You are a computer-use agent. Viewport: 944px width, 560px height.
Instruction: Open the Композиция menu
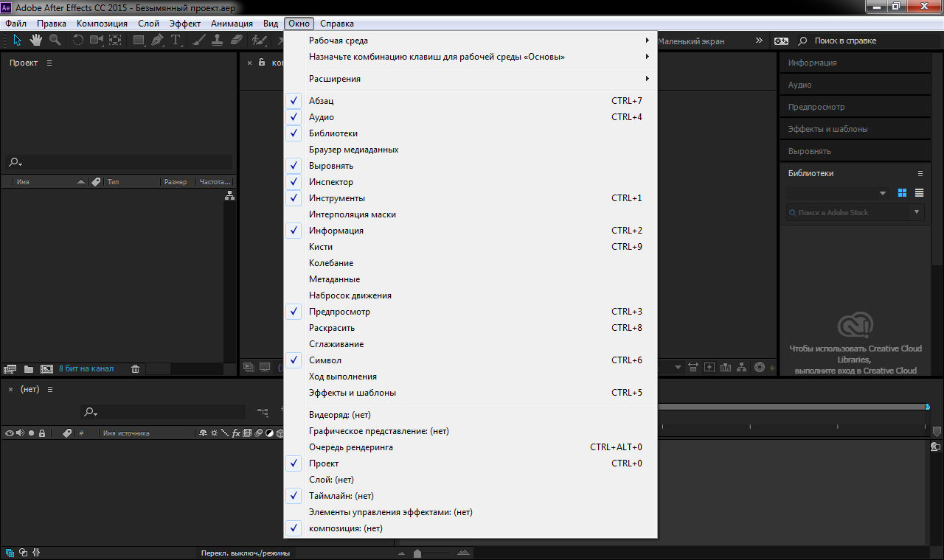[102, 24]
